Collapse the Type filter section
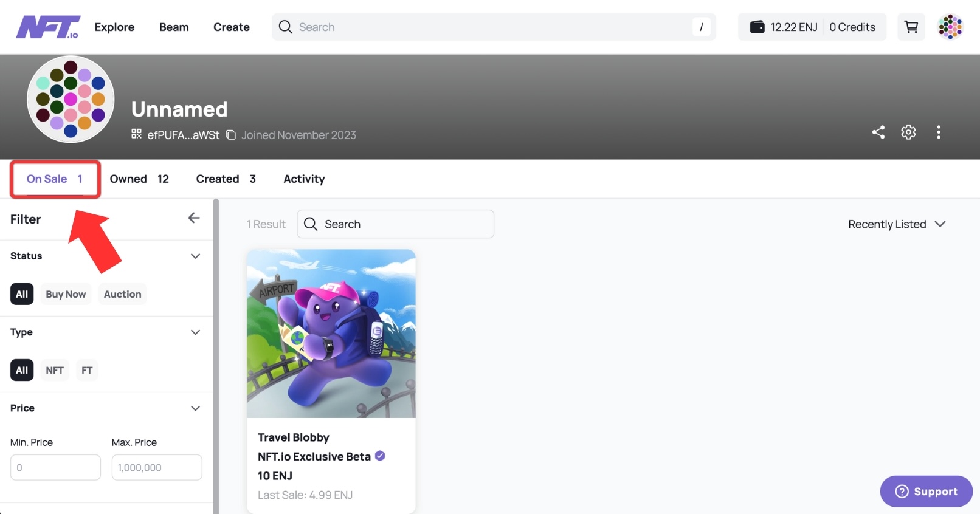The height and width of the screenshot is (514, 980). 195,332
